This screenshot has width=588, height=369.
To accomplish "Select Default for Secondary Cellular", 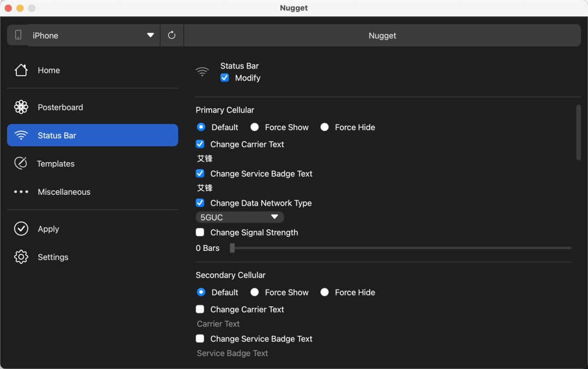I will pyautogui.click(x=201, y=292).
